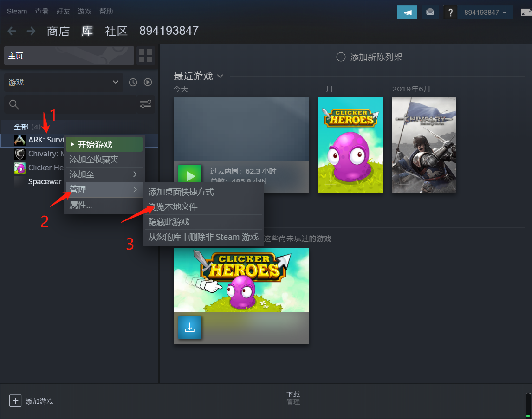The height and width of the screenshot is (419, 532).
Task: Click the plus icon to add game
Action: (15, 401)
